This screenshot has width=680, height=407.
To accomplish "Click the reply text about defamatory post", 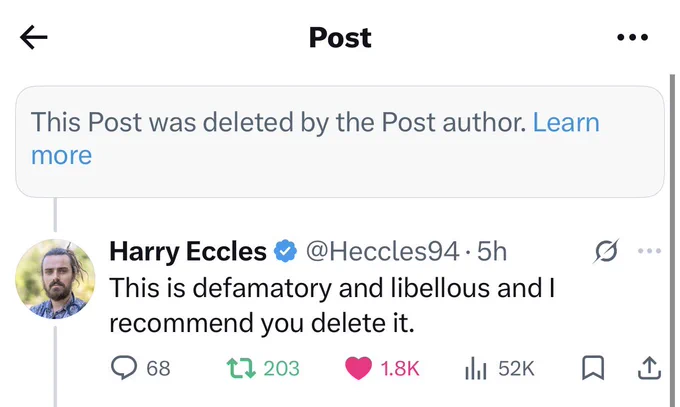I will click(x=332, y=305).
